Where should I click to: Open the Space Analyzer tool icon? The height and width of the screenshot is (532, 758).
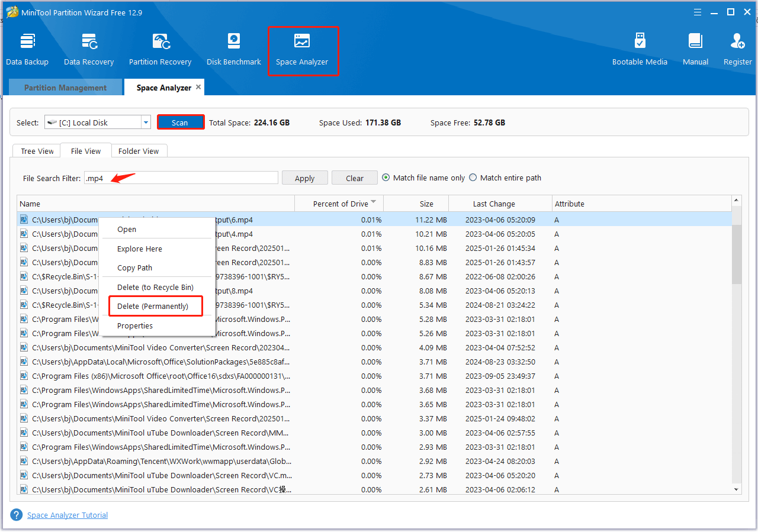[x=302, y=41]
